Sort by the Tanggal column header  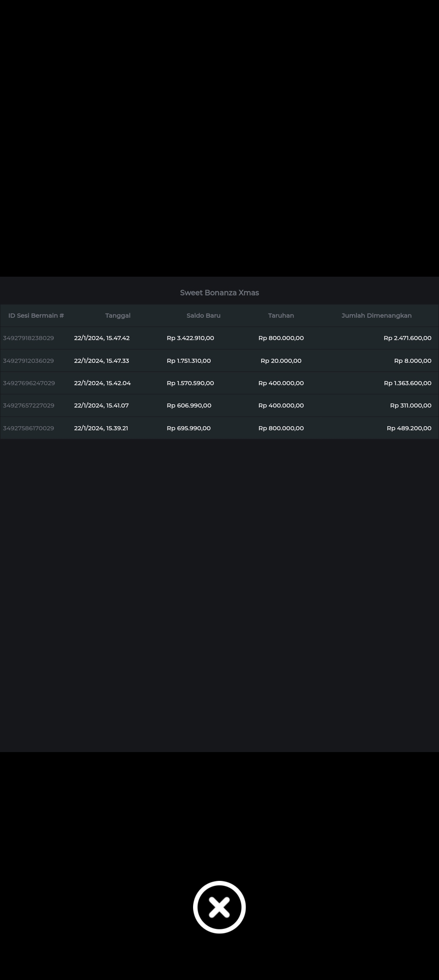tap(118, 316)
